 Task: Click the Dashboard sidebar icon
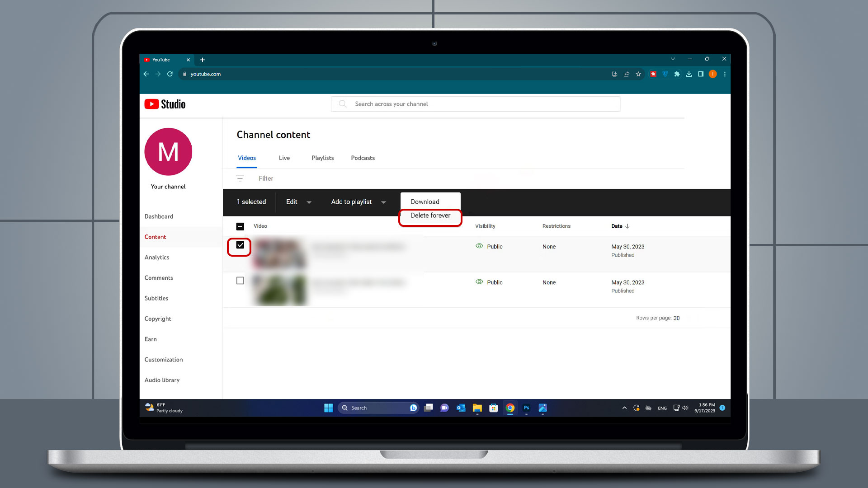point(159,216)
